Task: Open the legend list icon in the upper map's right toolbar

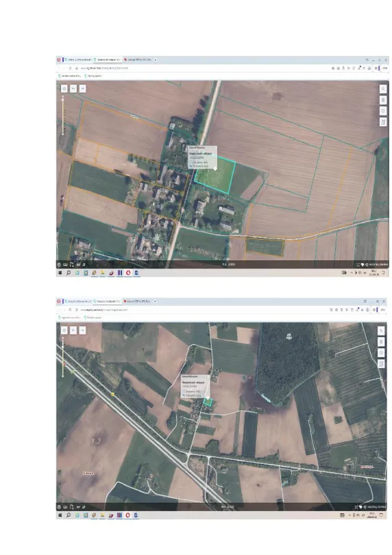Action: pyautogui.click(x=383, y=122)
